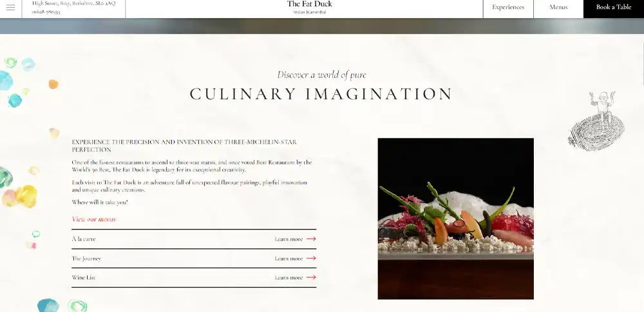
Task: Click the red arrow for The Journey
Action: point(311,258)
